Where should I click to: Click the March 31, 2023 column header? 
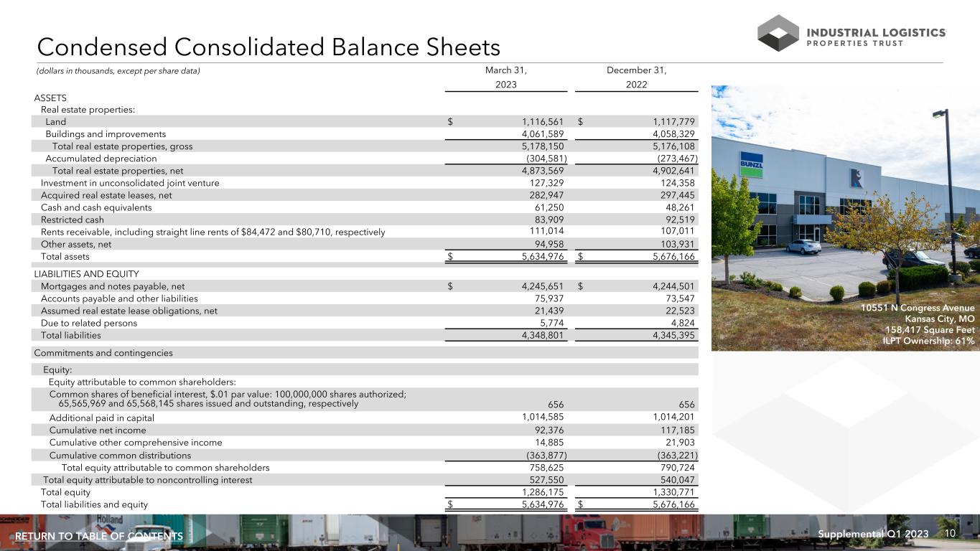click(x=505, y=77)
